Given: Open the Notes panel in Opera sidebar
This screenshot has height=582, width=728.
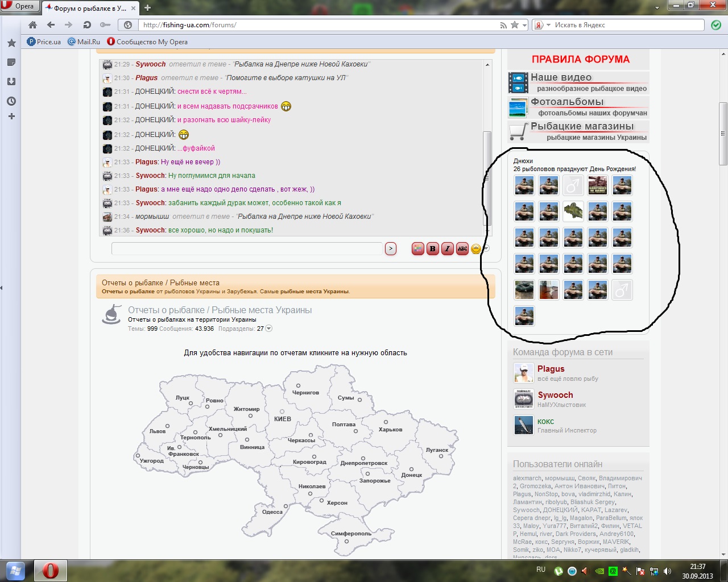Looking at the screenshot, I should 11,62.
